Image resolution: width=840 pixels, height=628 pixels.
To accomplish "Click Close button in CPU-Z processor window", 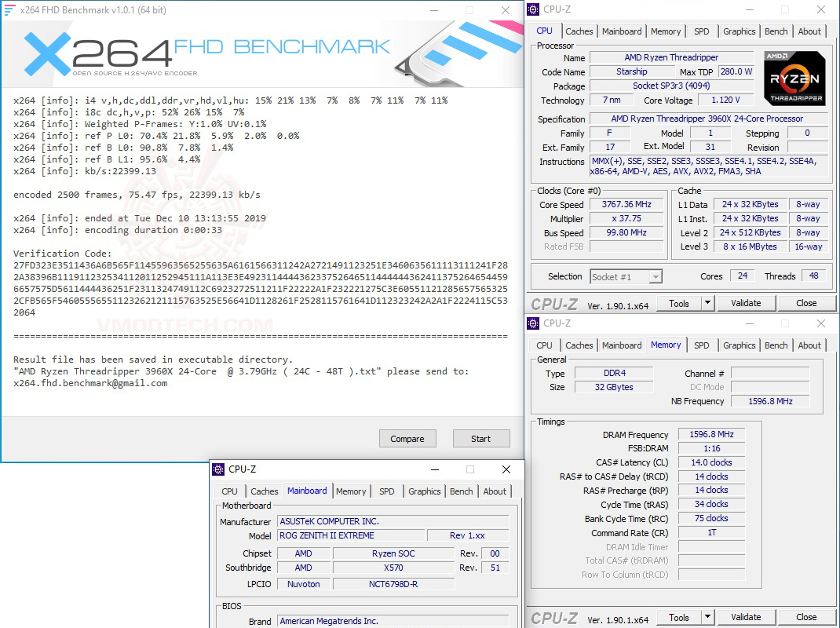I will coord(806,303).
